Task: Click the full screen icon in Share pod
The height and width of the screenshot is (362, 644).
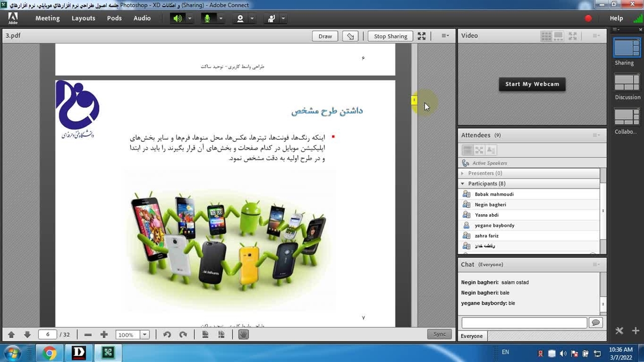Action: tap(422, 36)
